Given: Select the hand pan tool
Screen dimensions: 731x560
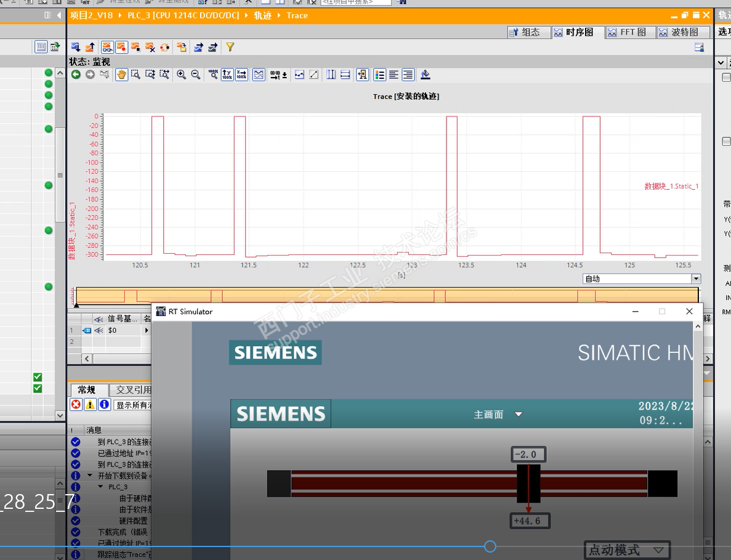Looking at the screenshot, I should pyautogui.click(x=121, y=75).
